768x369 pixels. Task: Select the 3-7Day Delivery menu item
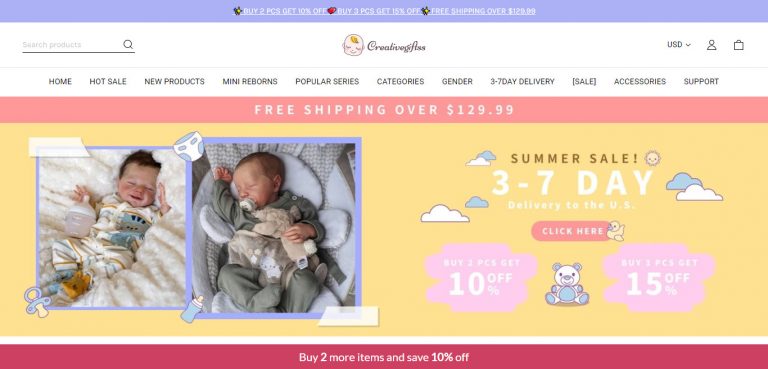tap(522, 81)
